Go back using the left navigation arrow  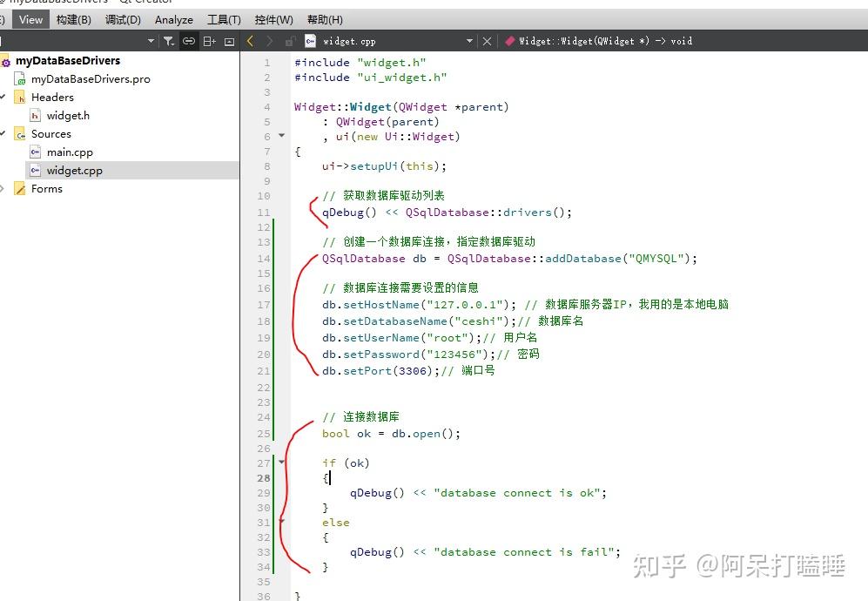(x=250, y=40)
